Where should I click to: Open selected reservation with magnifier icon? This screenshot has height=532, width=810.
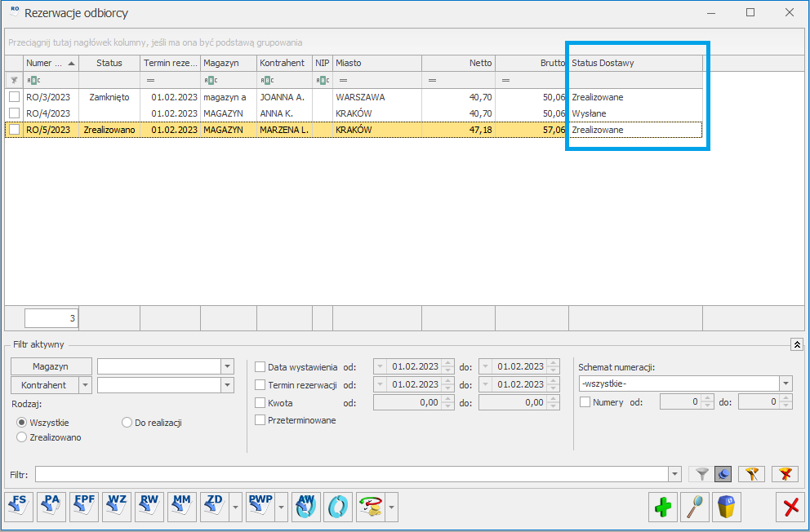[695, 507]
